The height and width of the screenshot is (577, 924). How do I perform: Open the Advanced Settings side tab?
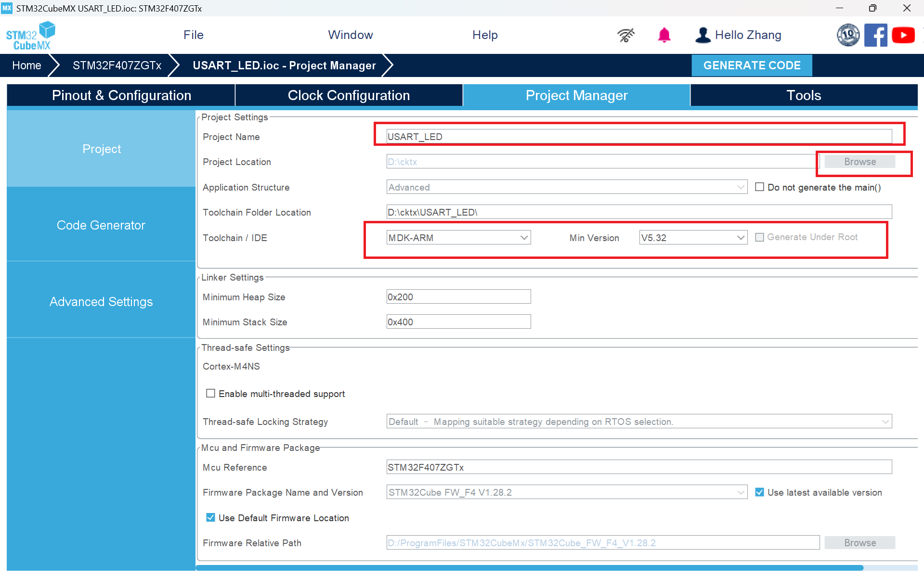point(101,302)
